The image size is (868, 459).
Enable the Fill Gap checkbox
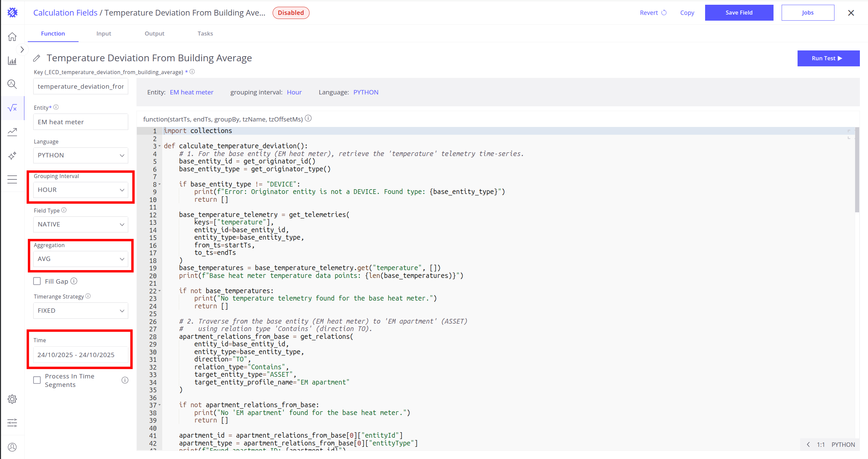(37, 281)
